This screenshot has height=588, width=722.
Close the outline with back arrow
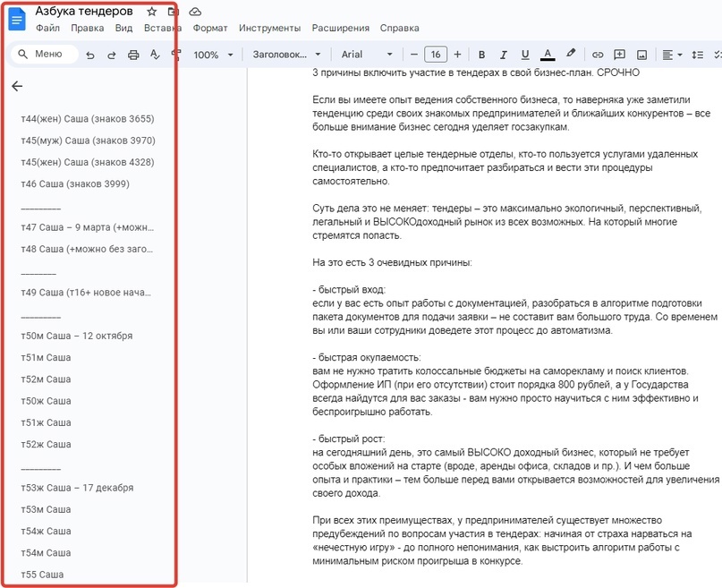pyautogui.click(x=17, y=86)
